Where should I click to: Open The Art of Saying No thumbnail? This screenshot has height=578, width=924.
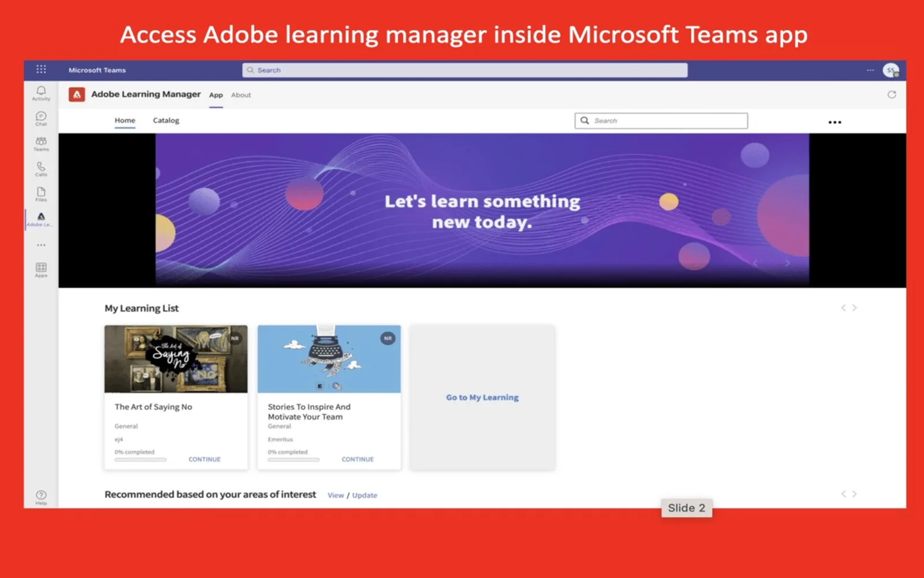click(x=176, y=359)
